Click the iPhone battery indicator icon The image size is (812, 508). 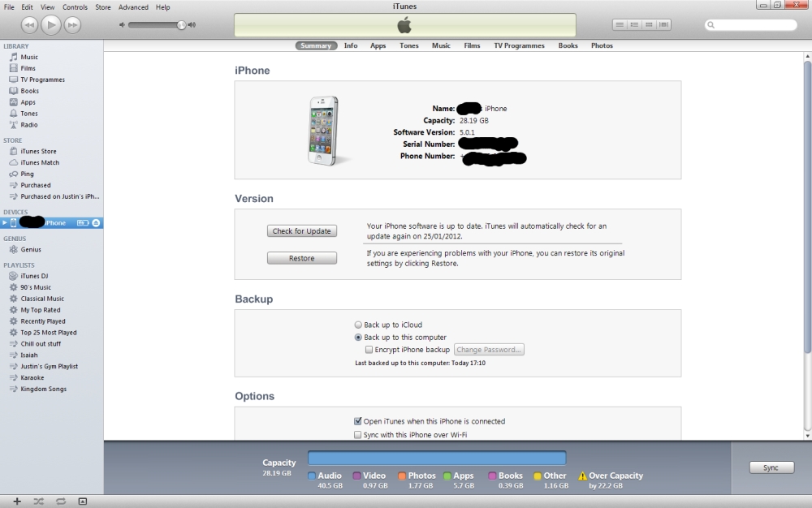pyautogui.click(x=83, y=223)
